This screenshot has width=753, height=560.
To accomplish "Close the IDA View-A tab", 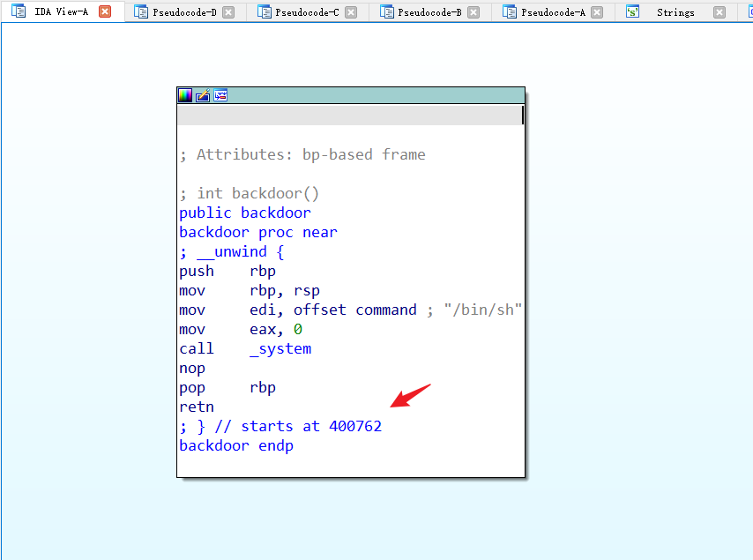I will 105,12.
